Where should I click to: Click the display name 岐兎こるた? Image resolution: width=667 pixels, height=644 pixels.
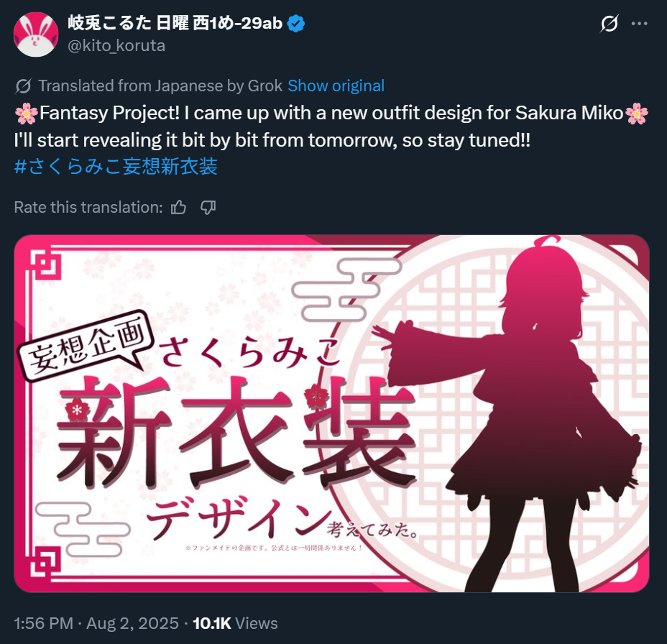coord(109,24)
